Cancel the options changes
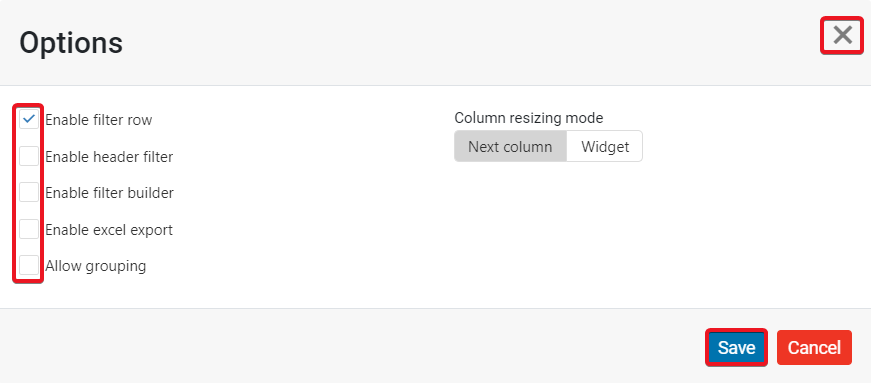Screen dimensions: 871x383 tap(814, 347)
